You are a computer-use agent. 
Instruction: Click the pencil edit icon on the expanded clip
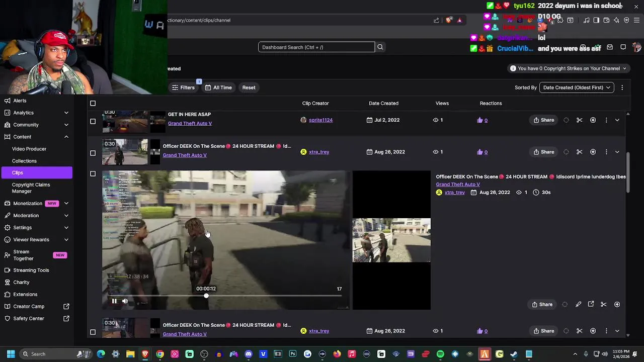pos(578,304)
